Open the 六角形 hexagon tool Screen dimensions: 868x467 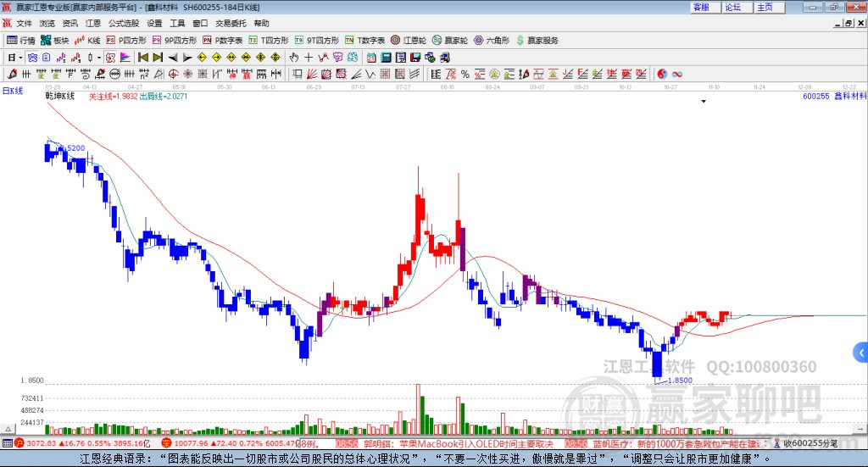click(x=492, y=41)
